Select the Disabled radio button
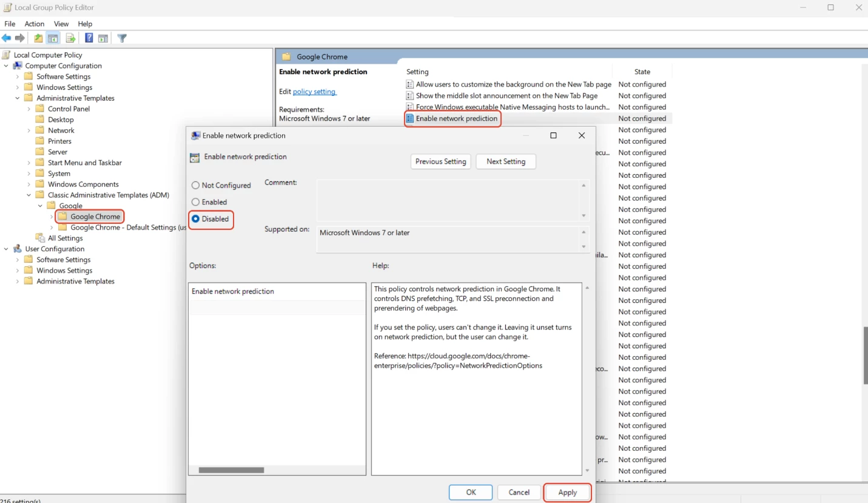 (195, 219)
